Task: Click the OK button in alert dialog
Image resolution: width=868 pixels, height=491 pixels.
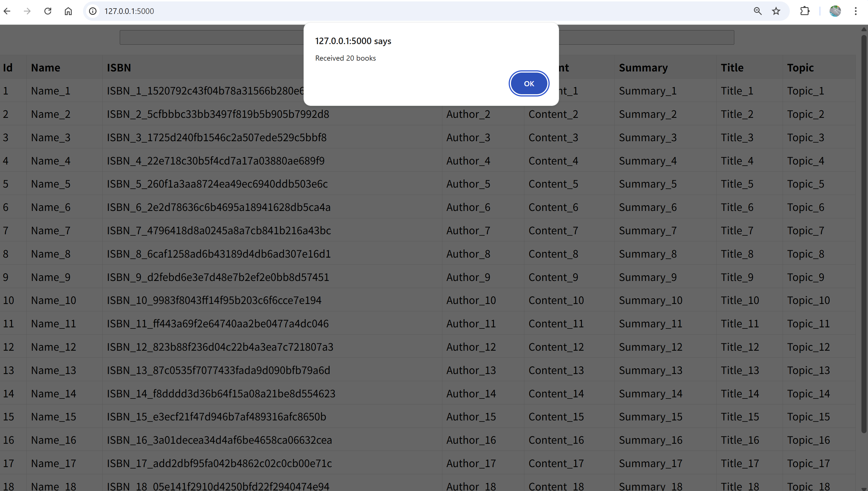Action: (x=529, y=83)
